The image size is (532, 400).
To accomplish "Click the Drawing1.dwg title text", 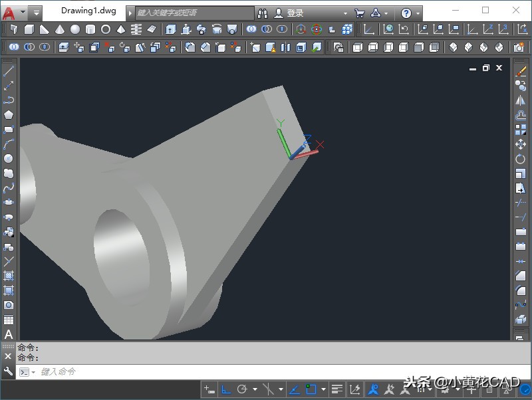I will coord(88,11).
